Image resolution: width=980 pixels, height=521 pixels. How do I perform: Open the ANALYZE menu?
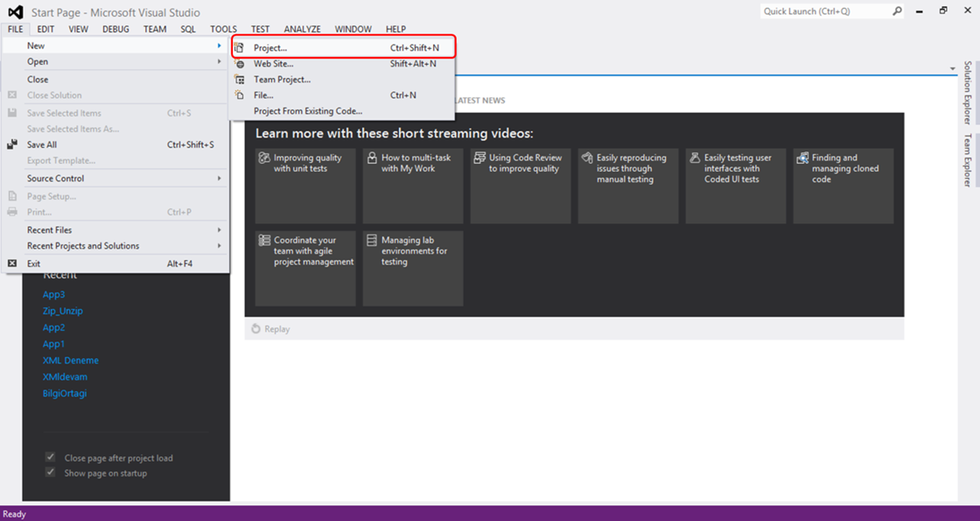tap(302, 29)
